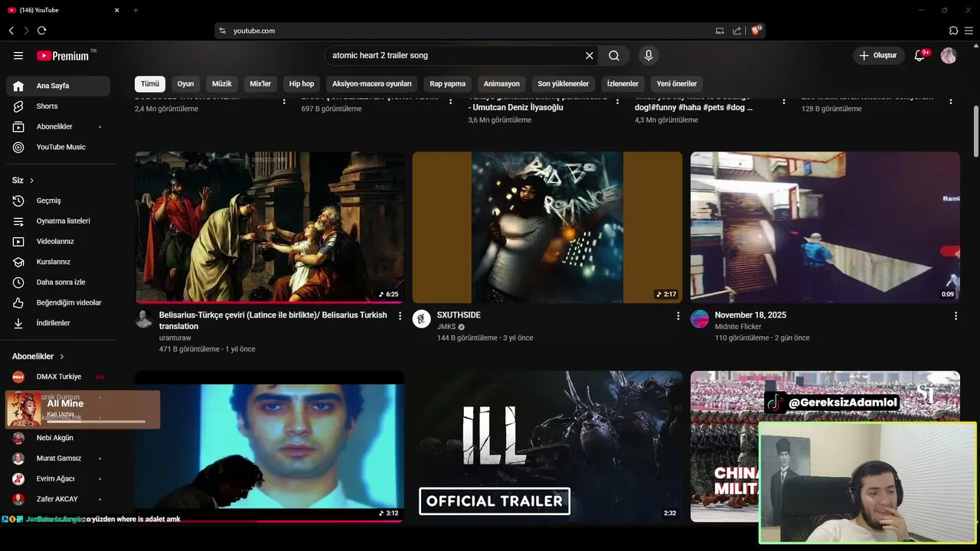
Task: Select the Aksiyon-macera oyunları chip
Action: click(x=372, y=84)
